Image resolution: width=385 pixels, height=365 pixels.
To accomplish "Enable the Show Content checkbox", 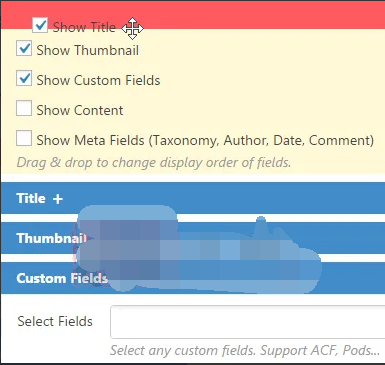I will pos(24,108).
